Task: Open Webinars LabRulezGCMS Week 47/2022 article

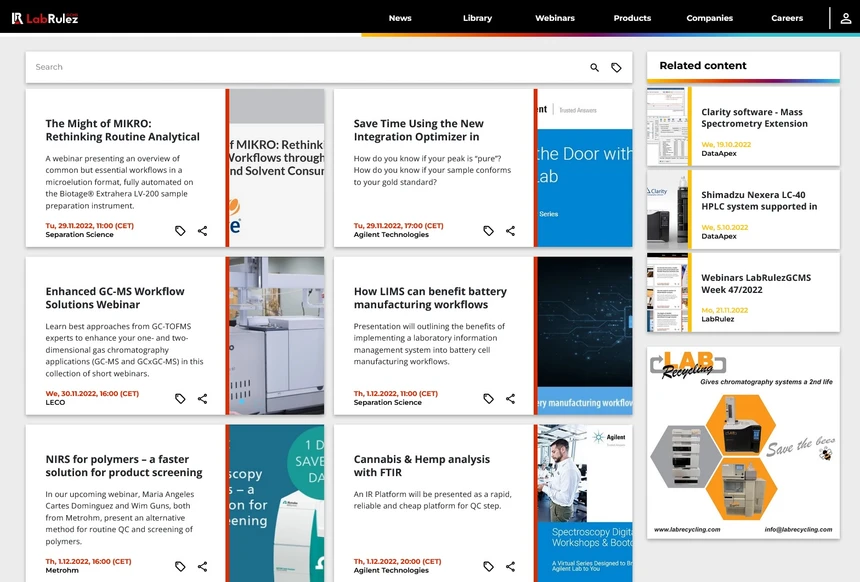Action: click(x=756, y=284)
